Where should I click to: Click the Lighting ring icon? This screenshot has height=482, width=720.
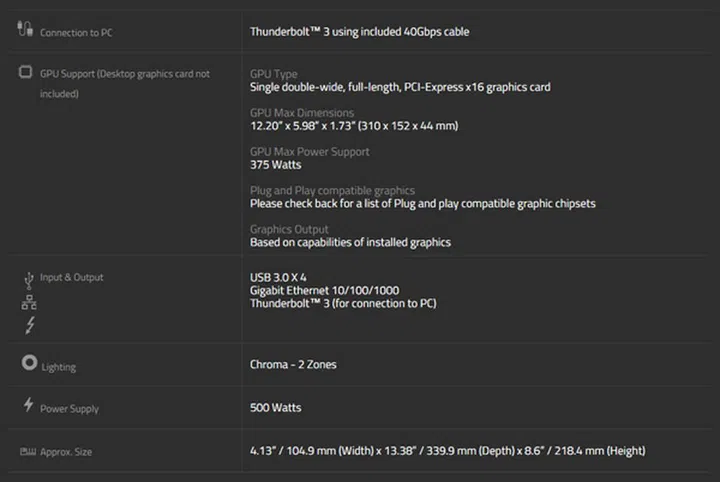tap(28, 363)
